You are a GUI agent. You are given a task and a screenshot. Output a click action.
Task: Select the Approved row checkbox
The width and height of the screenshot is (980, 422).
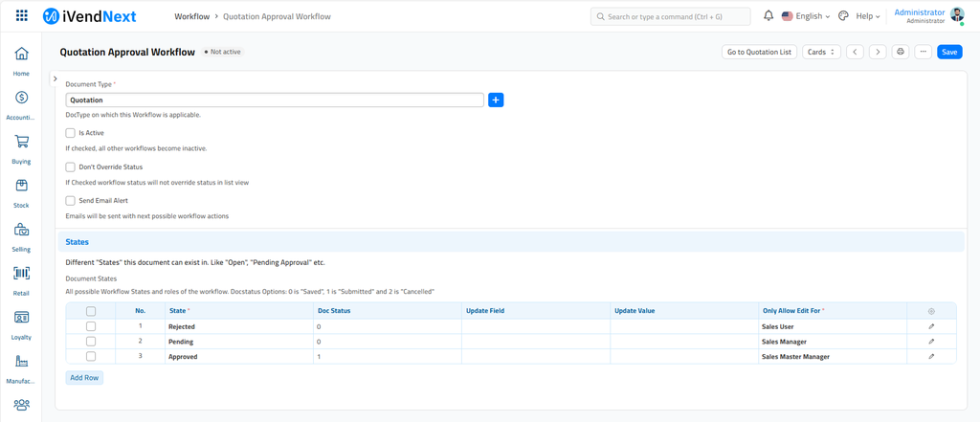tap(91, 356)
